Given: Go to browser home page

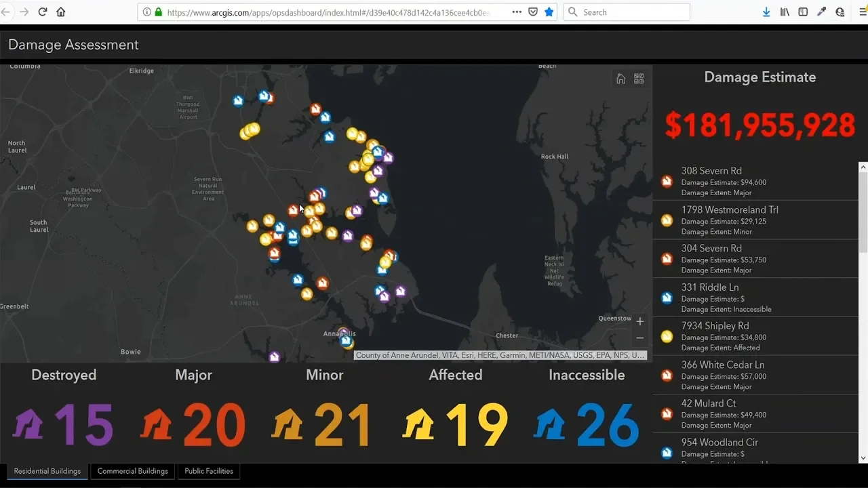Looking at the screenshot, I should point(61,12).
